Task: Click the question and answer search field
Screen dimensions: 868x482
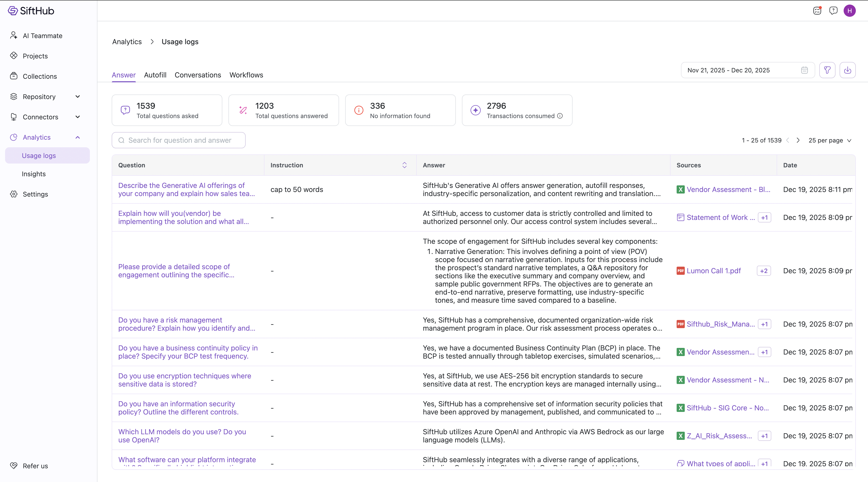Action: coord(179,140)
